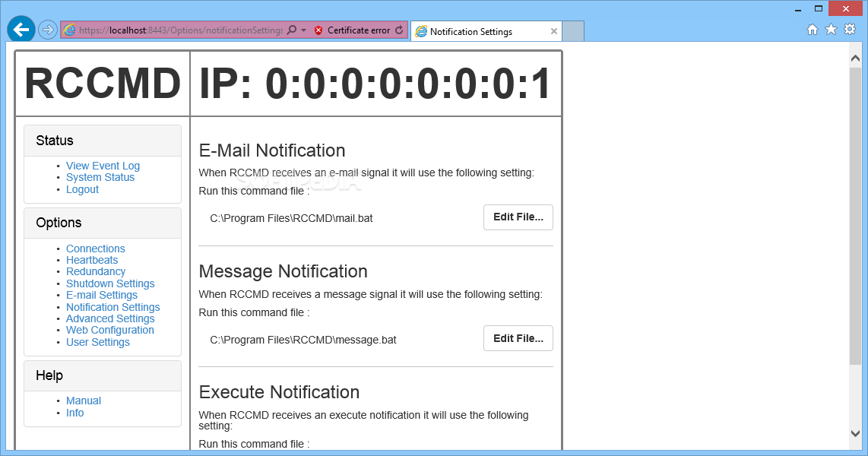This screenshot has height=456, width=868.
Task: Maximize the browser window
Action: pos(818,9)
